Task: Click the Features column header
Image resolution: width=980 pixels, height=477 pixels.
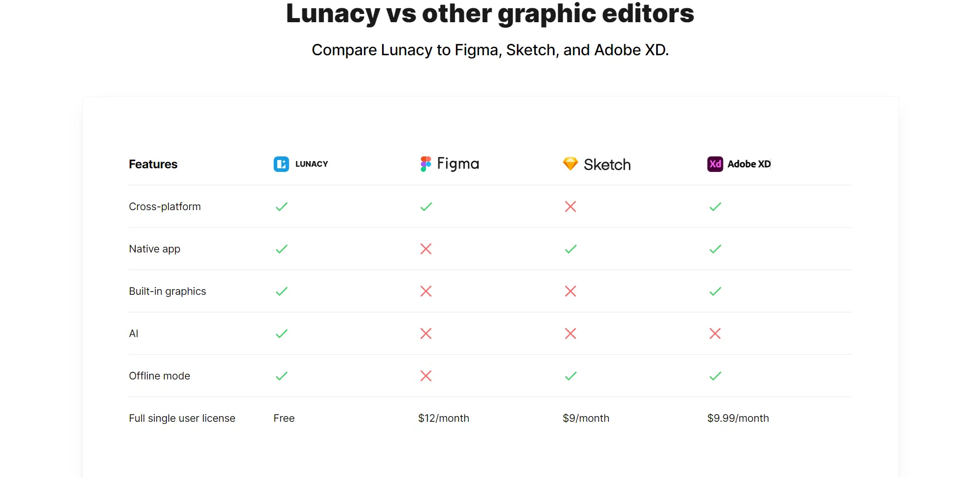Action: coord(153,164)
